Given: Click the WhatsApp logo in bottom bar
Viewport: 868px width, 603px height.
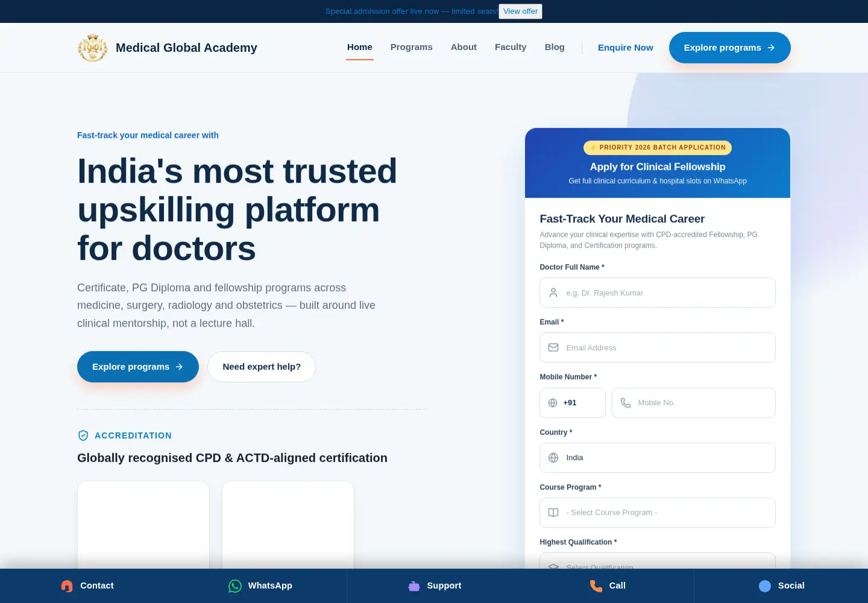Looking at the screenshot, I should click(235, 586).
